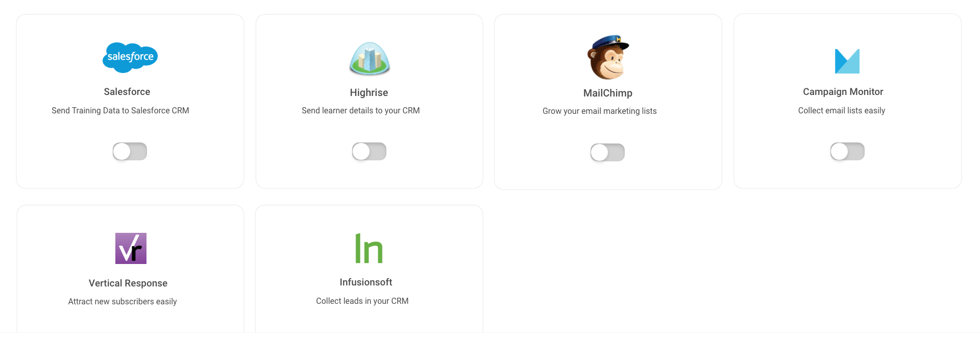The width and height of the screenshot is (980, 361).
Task: Select the Salesforce title text
Action: tap(127, 92)
